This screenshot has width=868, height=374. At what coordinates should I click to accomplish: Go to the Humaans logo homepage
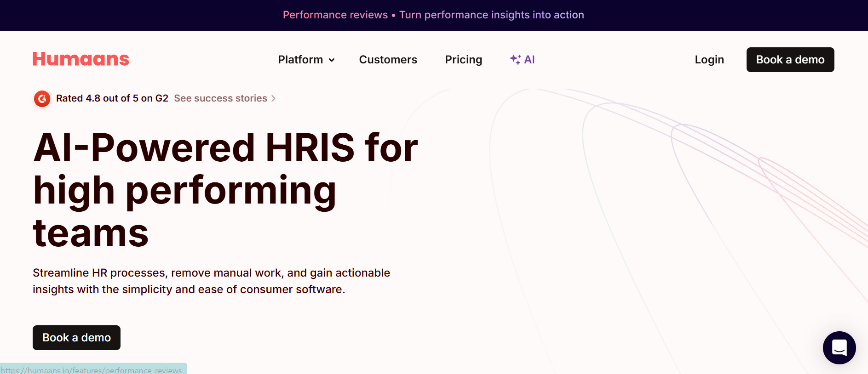(81, 59)
